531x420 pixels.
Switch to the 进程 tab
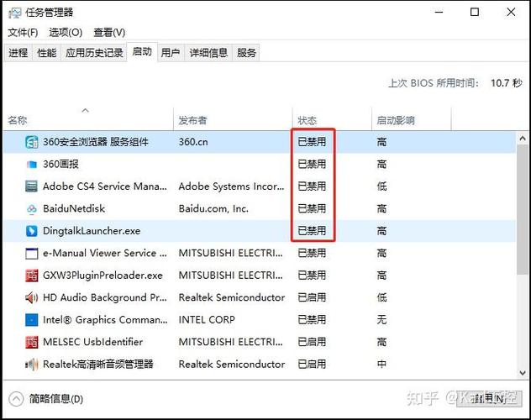tap(18, 53)
